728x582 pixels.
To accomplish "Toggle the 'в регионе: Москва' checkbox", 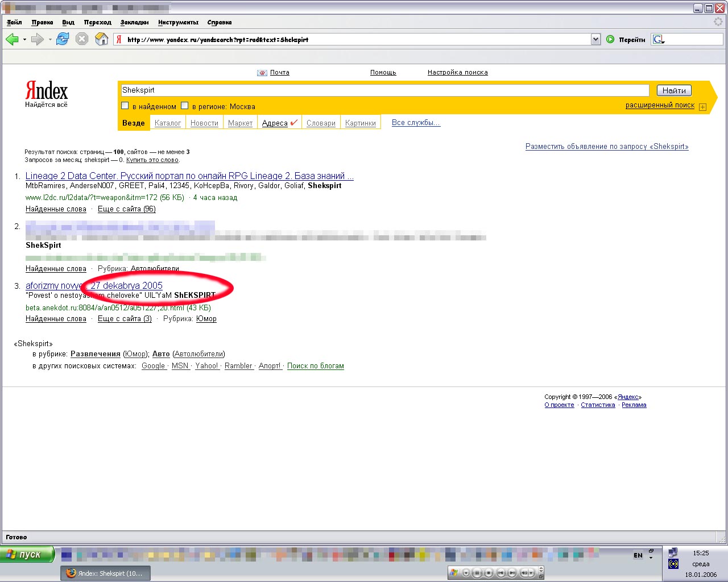I will [184, 106].
